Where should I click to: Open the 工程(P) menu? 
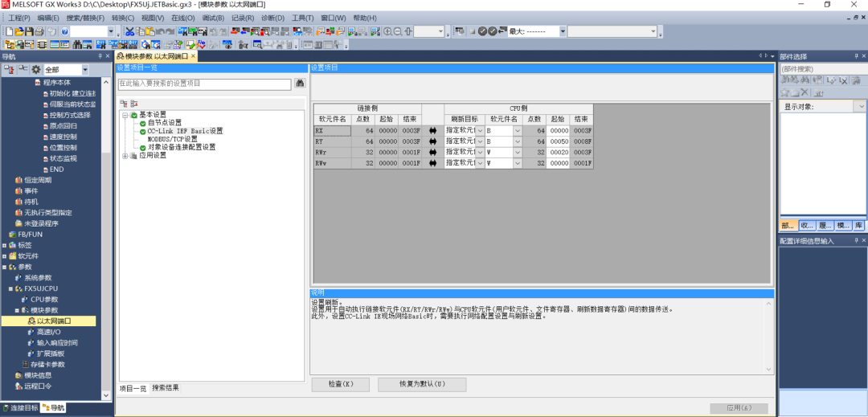click(18, 18)
